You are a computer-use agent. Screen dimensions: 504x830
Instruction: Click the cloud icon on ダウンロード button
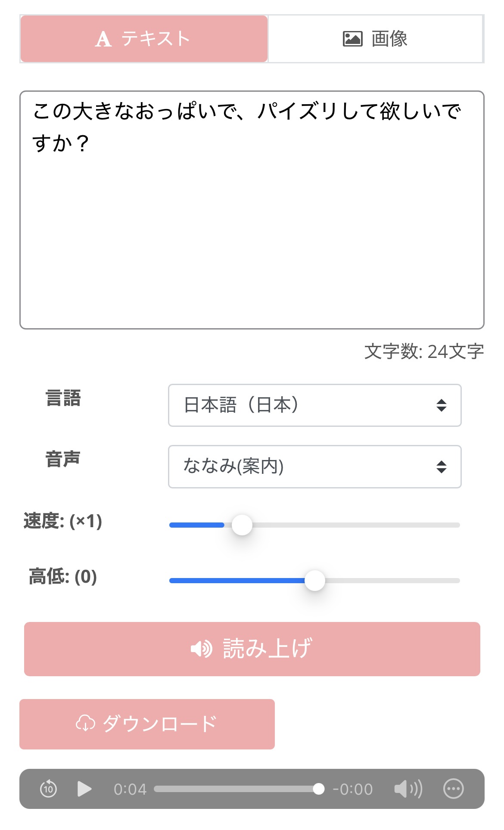[85, 724]
